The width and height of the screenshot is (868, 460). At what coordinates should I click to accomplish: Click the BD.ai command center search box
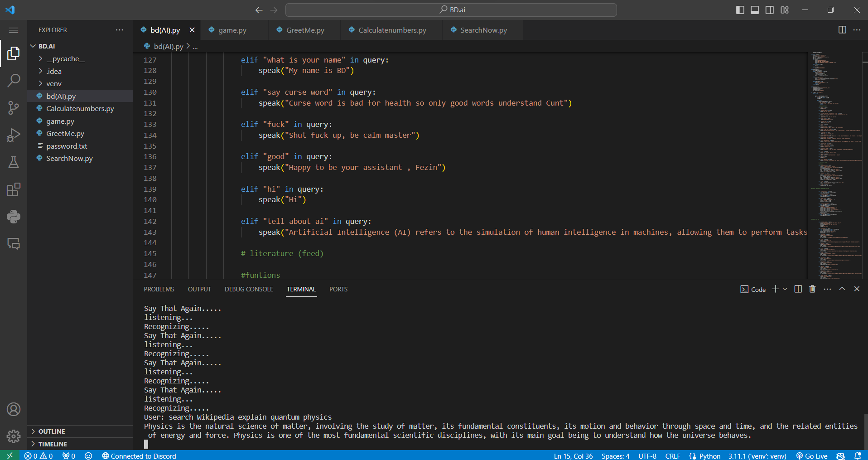451,10
